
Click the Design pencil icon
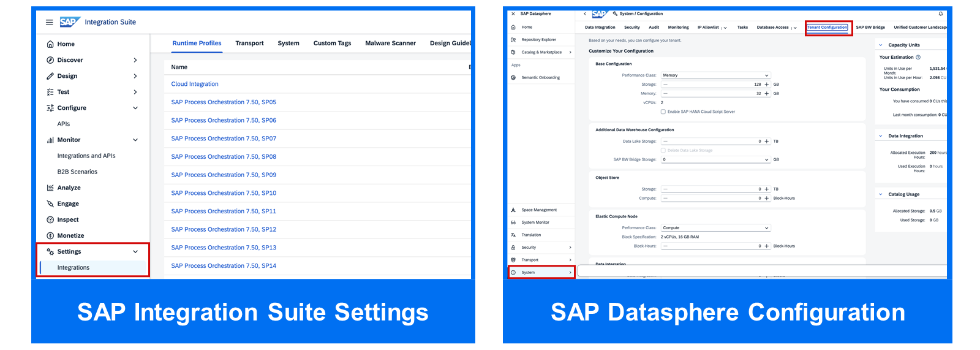tap(50, 76)
